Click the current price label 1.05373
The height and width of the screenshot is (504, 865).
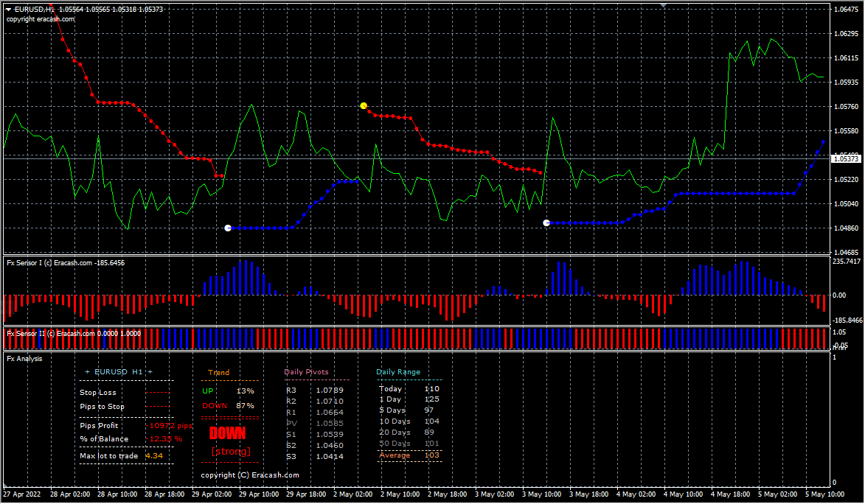pos(846,158)
